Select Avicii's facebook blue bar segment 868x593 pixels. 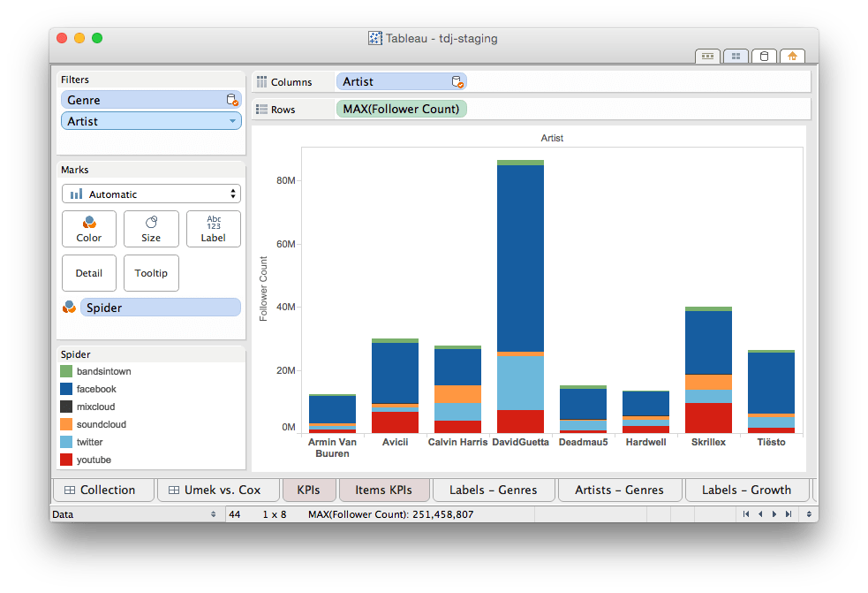click(x=396, y=373)
